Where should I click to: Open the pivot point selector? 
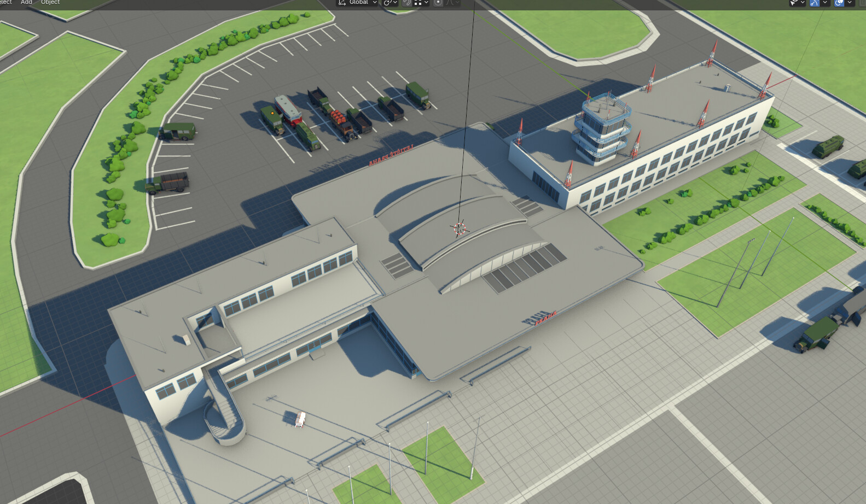coord(390,2)
